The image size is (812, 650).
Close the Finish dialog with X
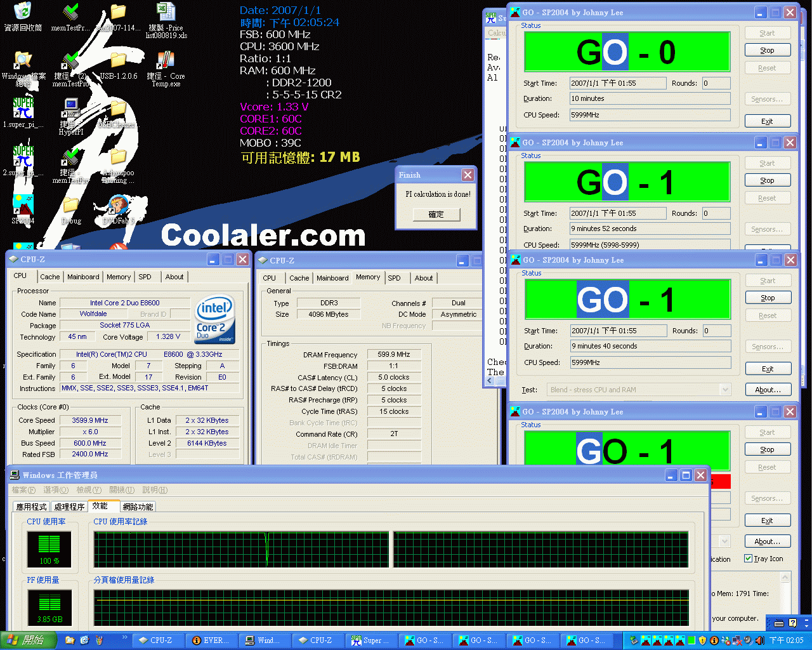click(468, 175)
